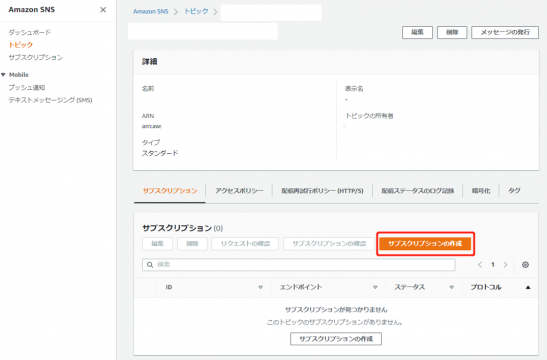Focus the subscription 検索 field
This screenshot has width=547, height=360.
(x=299, y=265)
